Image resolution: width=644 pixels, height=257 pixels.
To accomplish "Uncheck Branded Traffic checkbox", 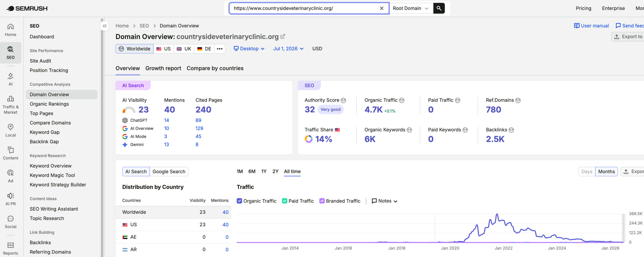I will [x=322, y=201].
